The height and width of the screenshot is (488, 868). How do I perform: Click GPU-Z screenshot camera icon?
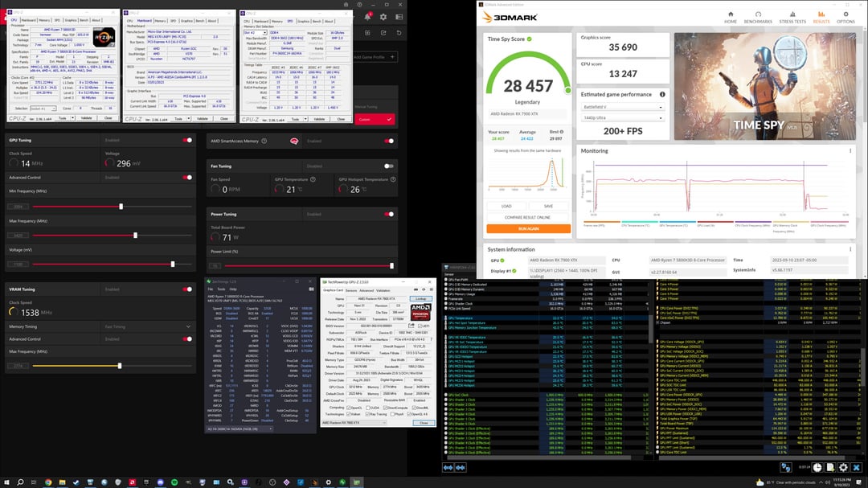(x=416, y=289)
